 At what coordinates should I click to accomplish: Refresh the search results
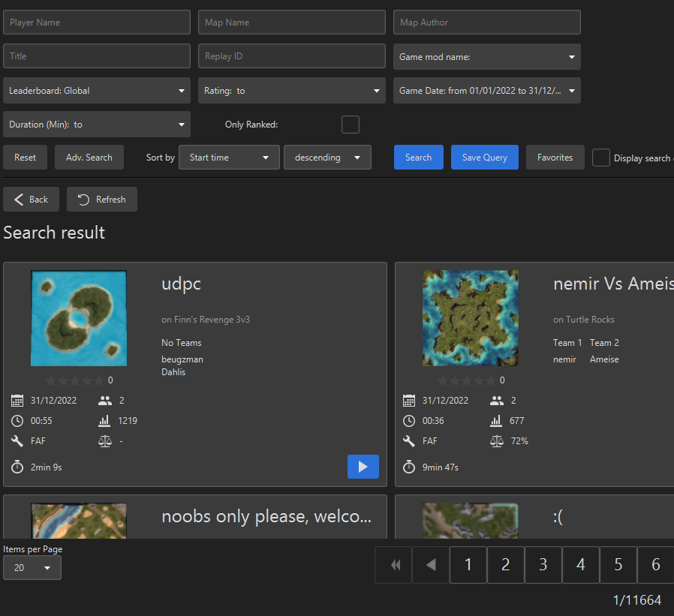(102, 199)
